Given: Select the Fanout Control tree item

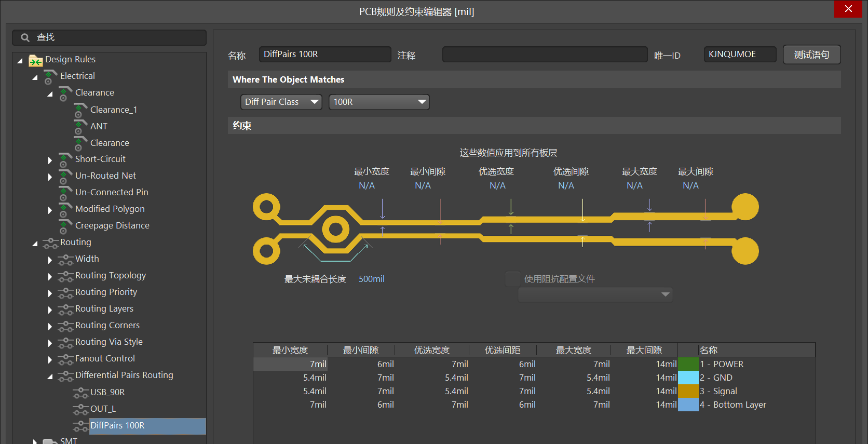Looking at the screenshot, I should pyautogui.click(x=105, y=358).
